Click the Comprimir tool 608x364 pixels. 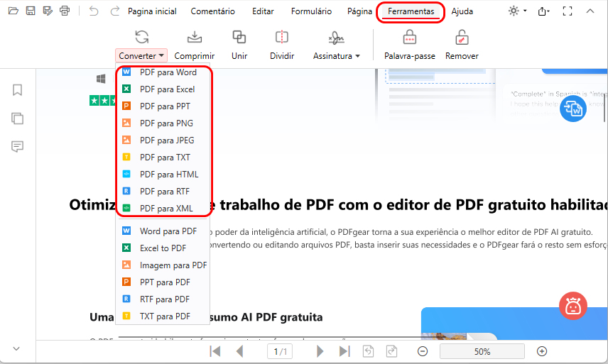pyautogui.click(x=195, y=45)
